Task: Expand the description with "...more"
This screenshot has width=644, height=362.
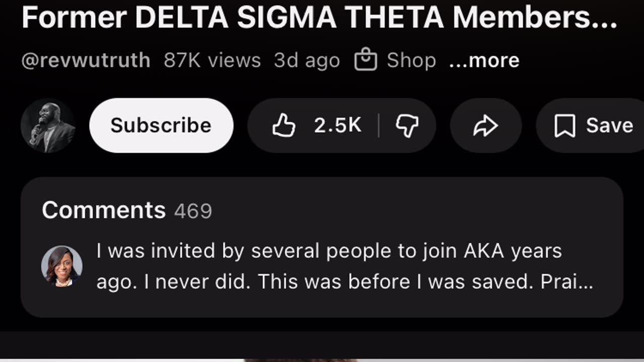Action: point(484,60)
